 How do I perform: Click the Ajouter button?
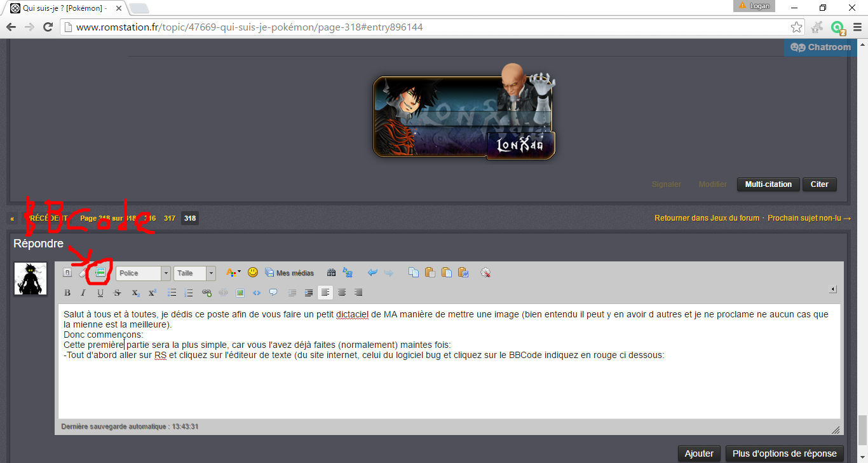(x=699, y=453)
